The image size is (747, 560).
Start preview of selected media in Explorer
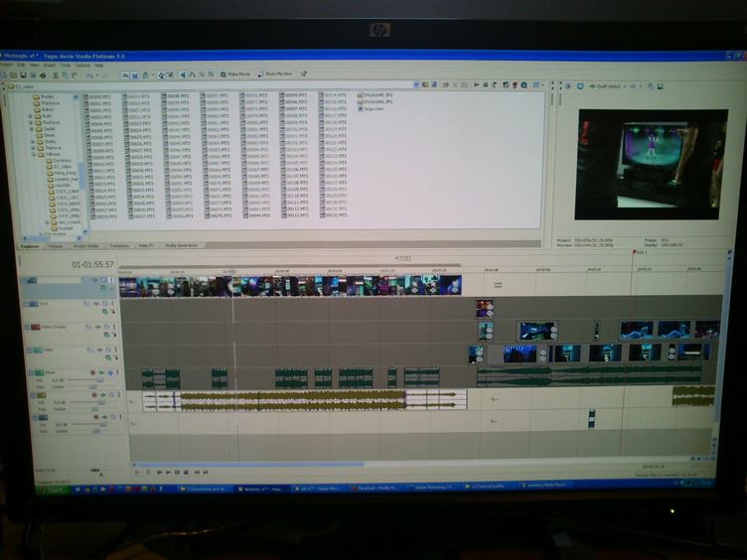476,84
